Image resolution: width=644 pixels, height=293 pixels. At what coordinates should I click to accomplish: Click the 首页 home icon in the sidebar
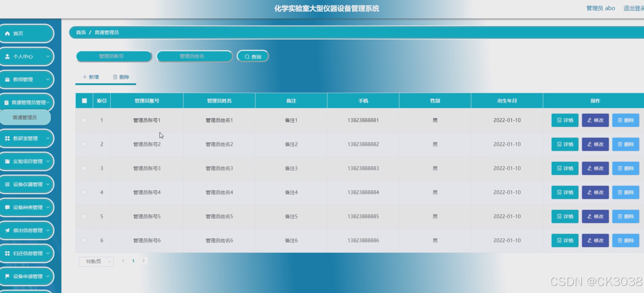point(7,33)
